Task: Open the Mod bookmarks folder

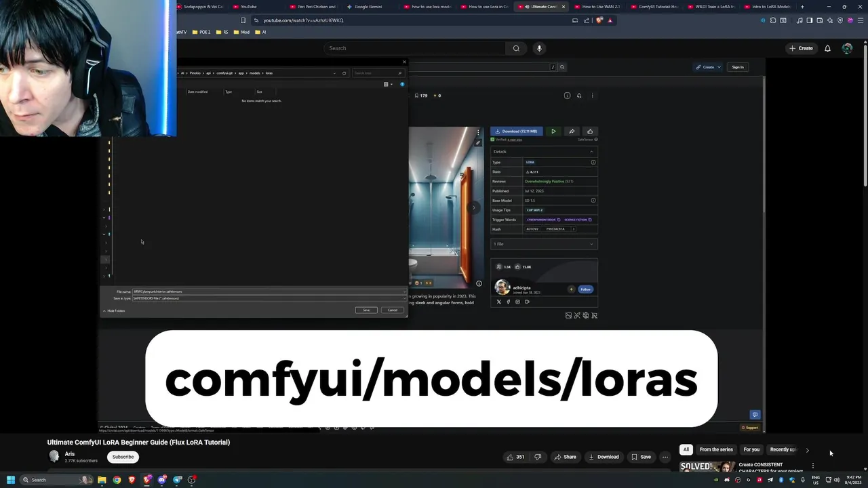Action: pos(241,32)
